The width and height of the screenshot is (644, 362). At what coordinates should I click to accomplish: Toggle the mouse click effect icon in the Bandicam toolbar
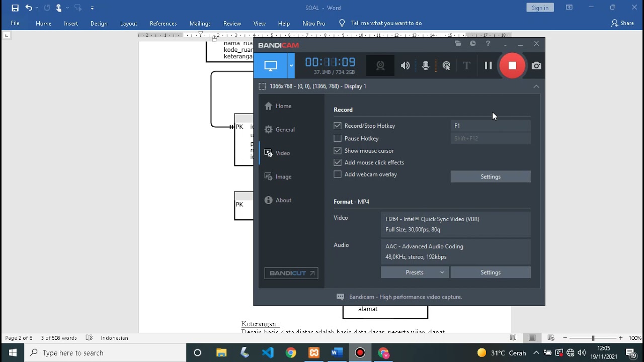tap(446, 65)
